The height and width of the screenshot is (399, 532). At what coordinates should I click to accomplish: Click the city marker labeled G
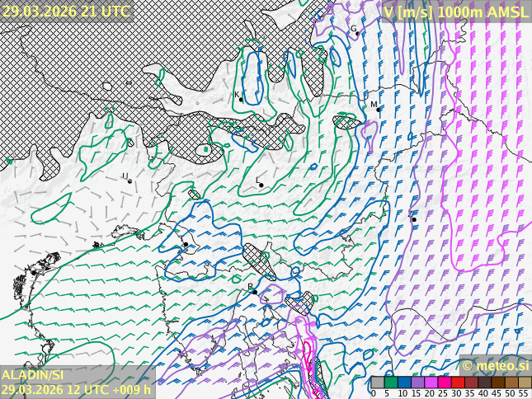357,34
